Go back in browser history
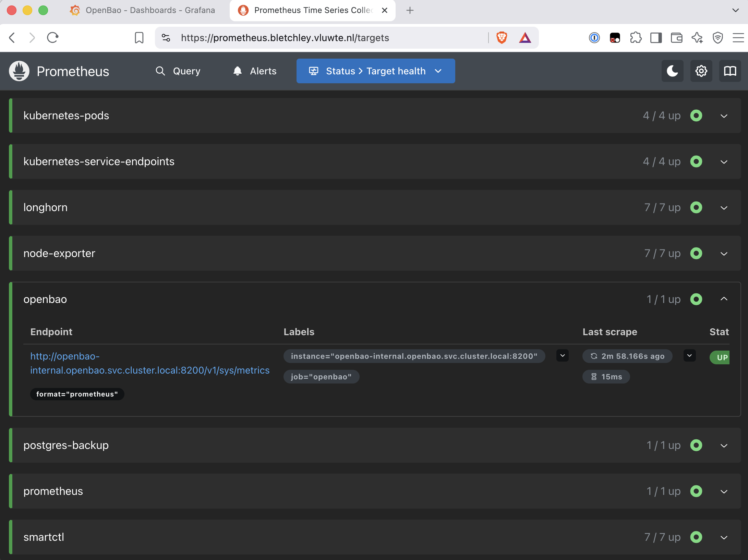Viewport: 748px width, 560px height. (x=12, y=37)
